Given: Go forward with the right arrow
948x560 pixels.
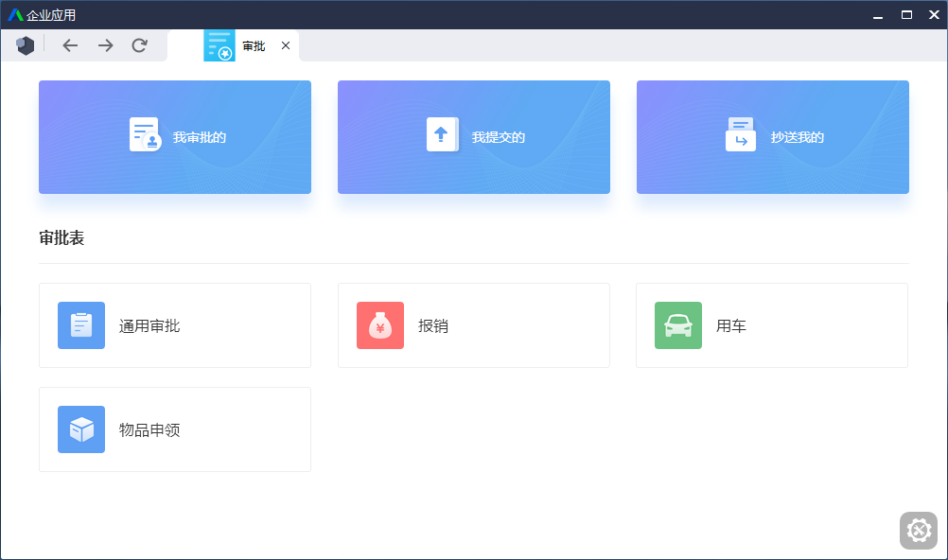Looking at the screenshot, I should (x=105, y=45).
